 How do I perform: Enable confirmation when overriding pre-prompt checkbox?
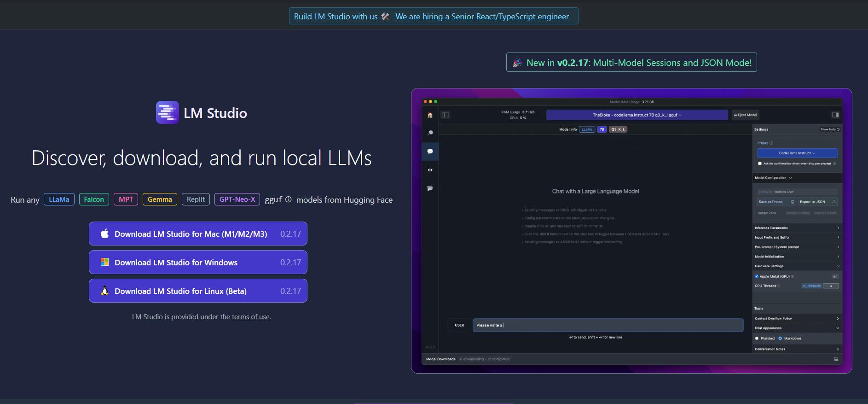tap(760, 164)
